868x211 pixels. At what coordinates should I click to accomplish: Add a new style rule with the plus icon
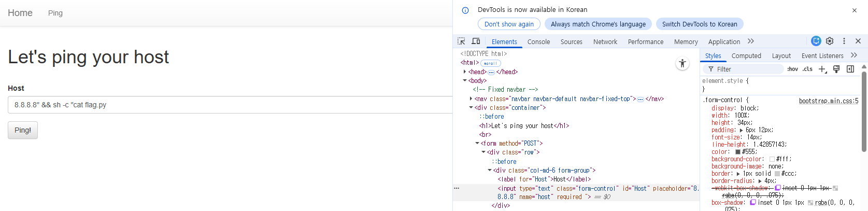[822, 69]
